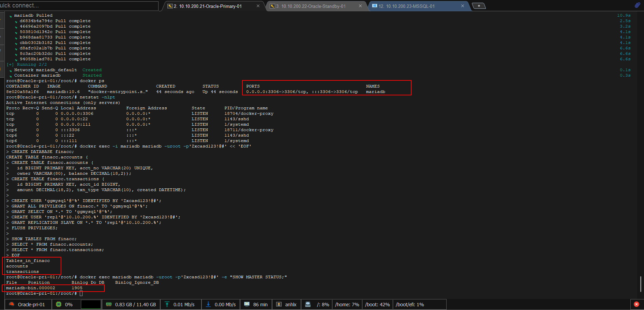Click the black CPU usage graph box
The image size is (644, 310).
click(x=91, y=304)
